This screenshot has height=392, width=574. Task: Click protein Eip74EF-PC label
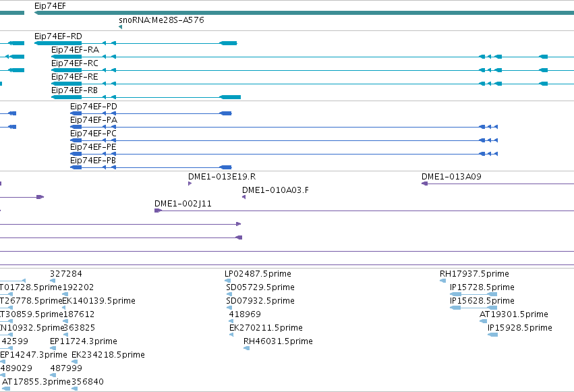[93, 134]
